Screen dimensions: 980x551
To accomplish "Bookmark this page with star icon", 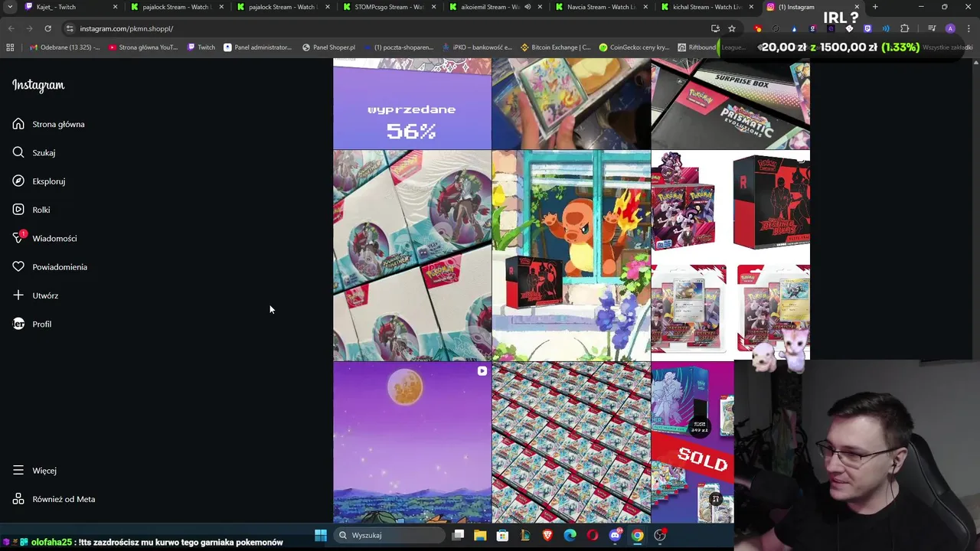I will (x=732, y=28).
